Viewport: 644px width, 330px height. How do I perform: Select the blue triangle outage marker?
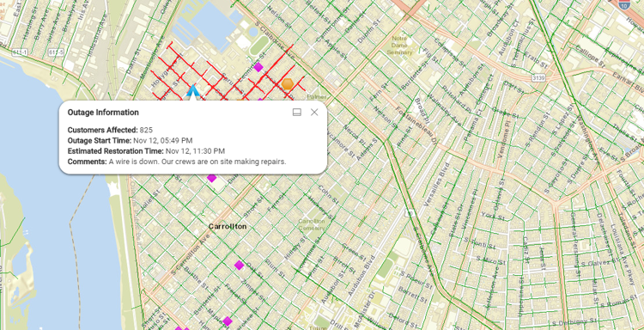pyautogui.click(x=192, y=91)
